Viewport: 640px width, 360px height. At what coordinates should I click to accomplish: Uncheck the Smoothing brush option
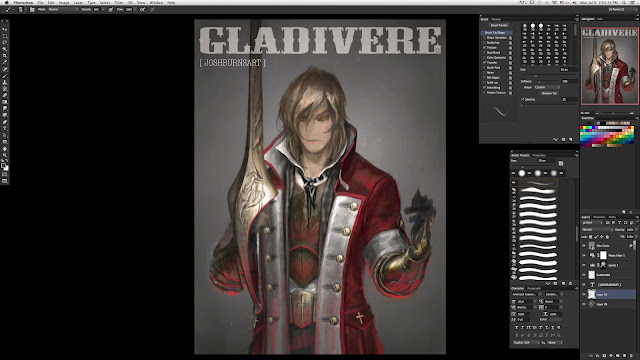coord(484,87)
